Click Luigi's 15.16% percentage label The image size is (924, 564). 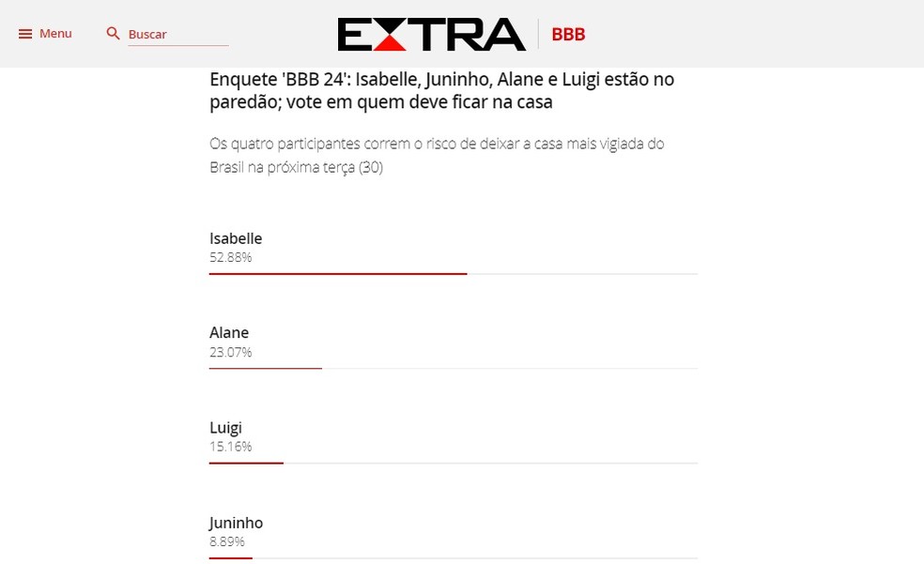pos(231,446)
